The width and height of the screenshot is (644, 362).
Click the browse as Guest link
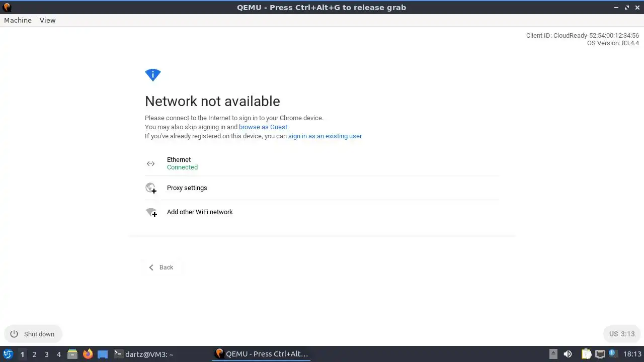click(x=263, y=127)
